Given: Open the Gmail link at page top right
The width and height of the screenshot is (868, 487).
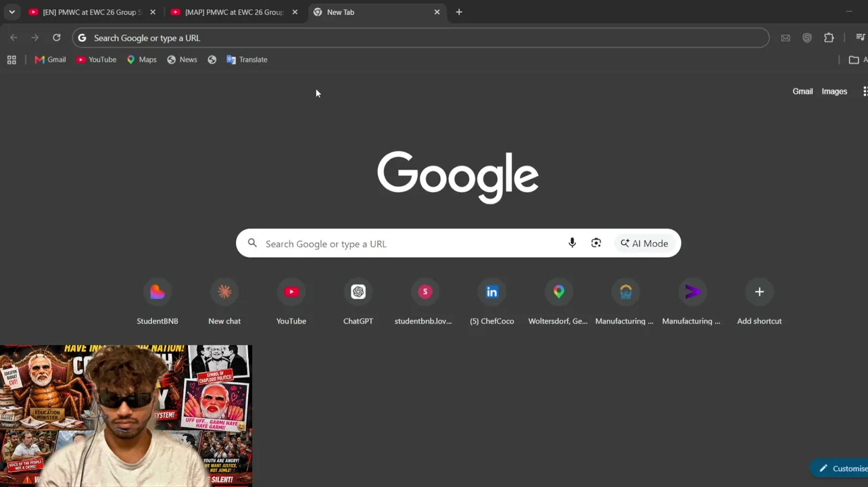Looking at the screenshot, I should pos(802,91).
